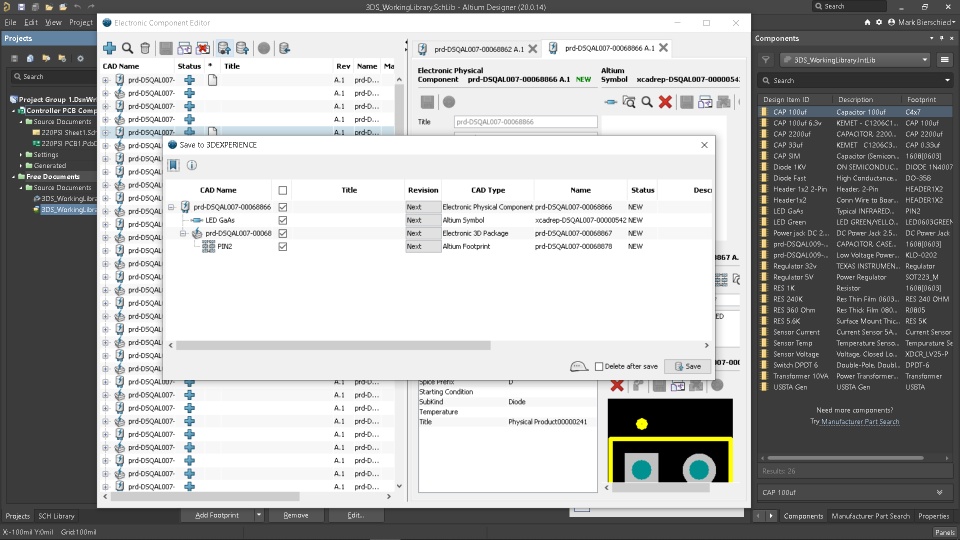Image resolution: width=960 pixels, height=540 pixels.
Task: Collapse the Free Documents tree node
Action: 14,176
